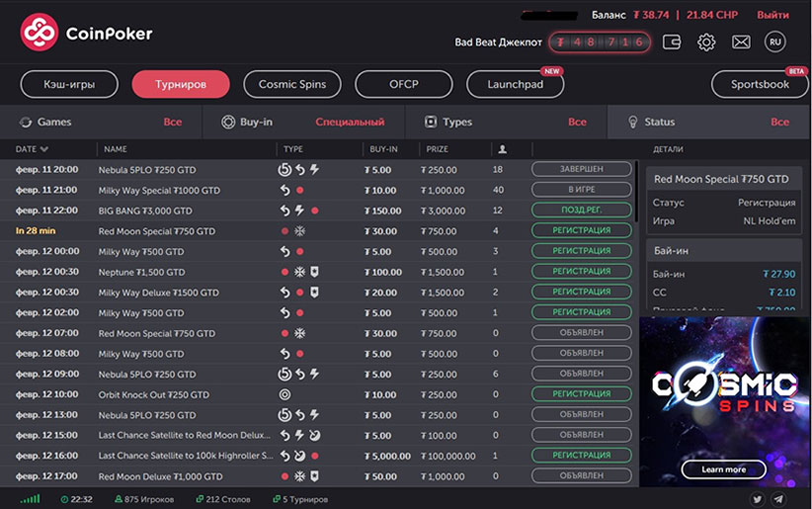The width and height of the screenshot is (812, 509).
Task: Open the Sportsbook tab
Action: (760, 84)
